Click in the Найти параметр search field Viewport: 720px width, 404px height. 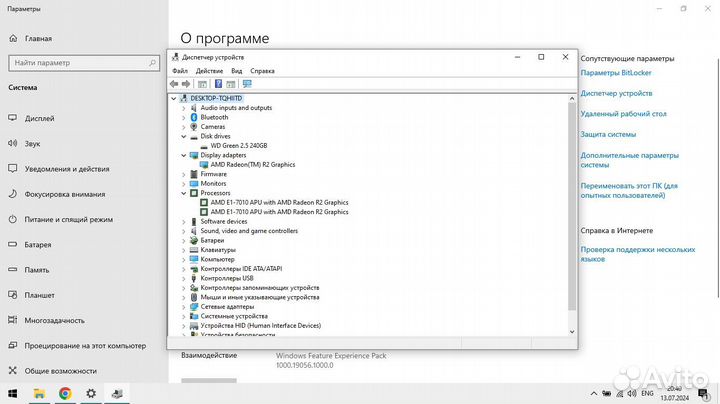84,63
